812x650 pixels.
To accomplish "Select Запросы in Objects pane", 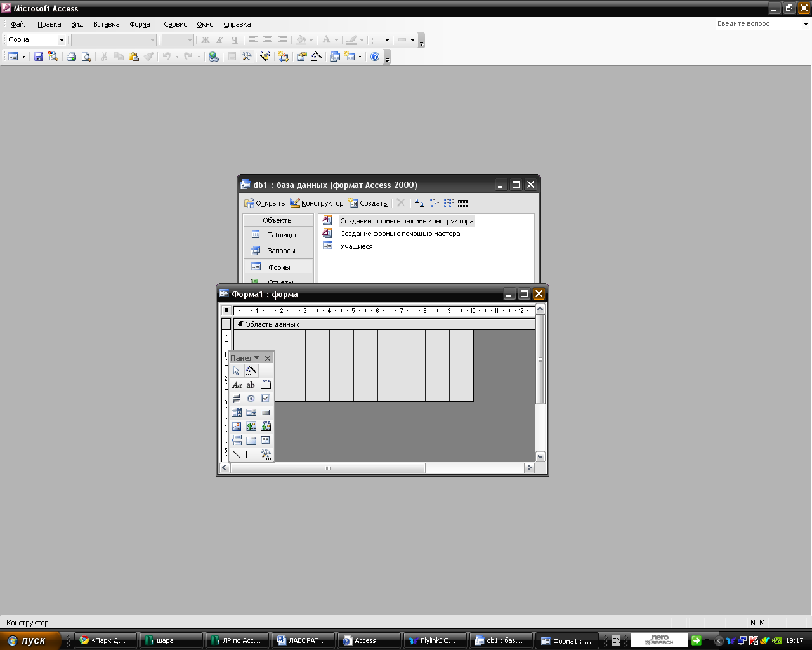I will click(x=278, y=251).
